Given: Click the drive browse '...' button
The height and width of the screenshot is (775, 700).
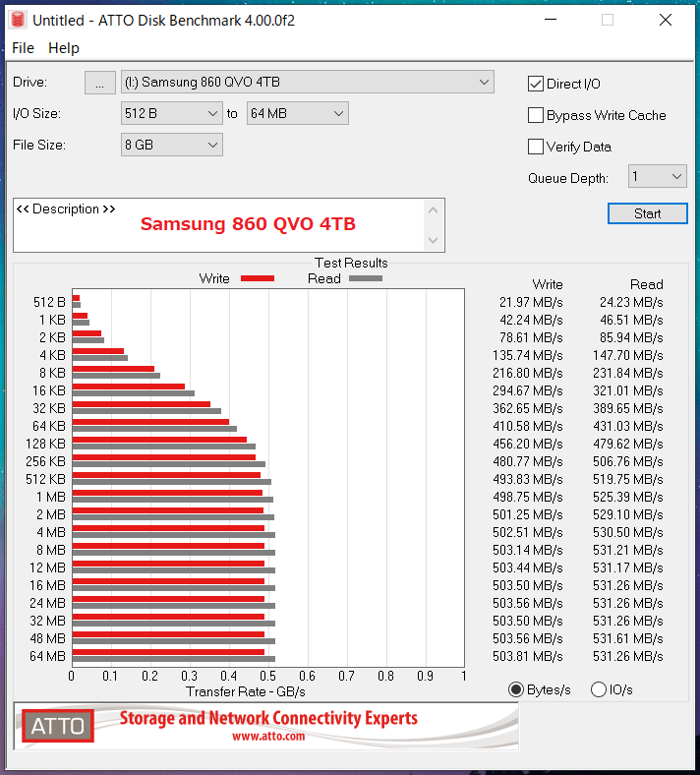Looking at the screenshot, I should pyautogui.click(x=100, y=82).
